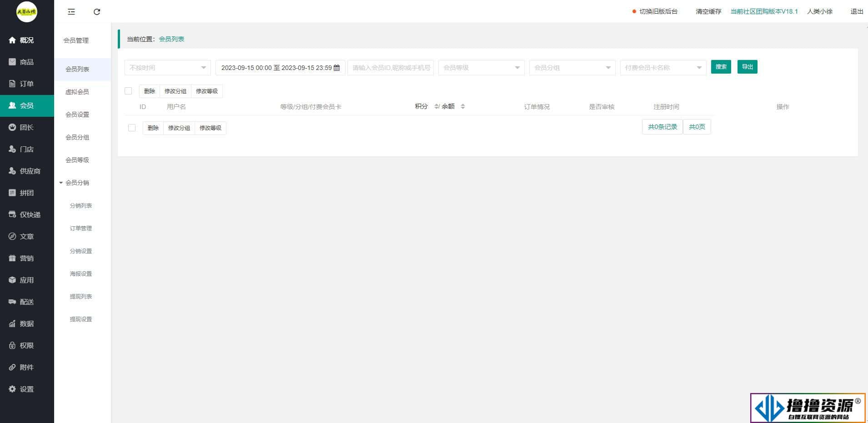Check the bottom select-all checkbox
Screen dimensions: 868x423
(132, 128)
